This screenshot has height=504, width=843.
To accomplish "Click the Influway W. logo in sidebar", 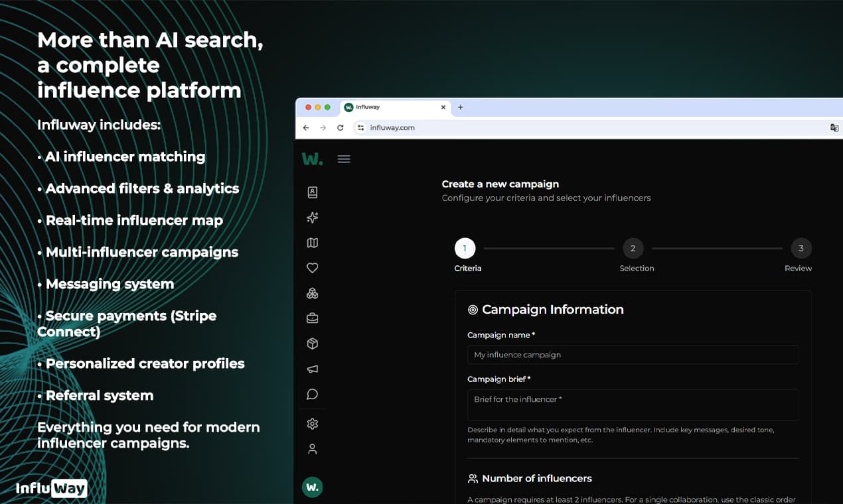I will (312, 159).
